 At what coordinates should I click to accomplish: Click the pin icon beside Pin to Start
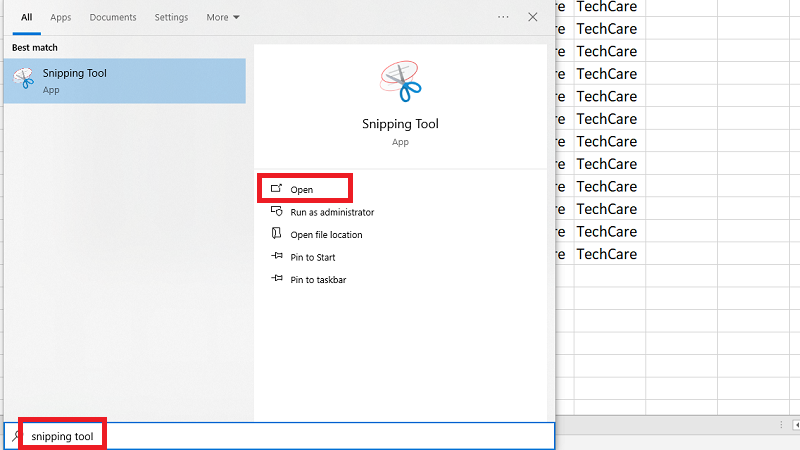[x=276, y=257]
